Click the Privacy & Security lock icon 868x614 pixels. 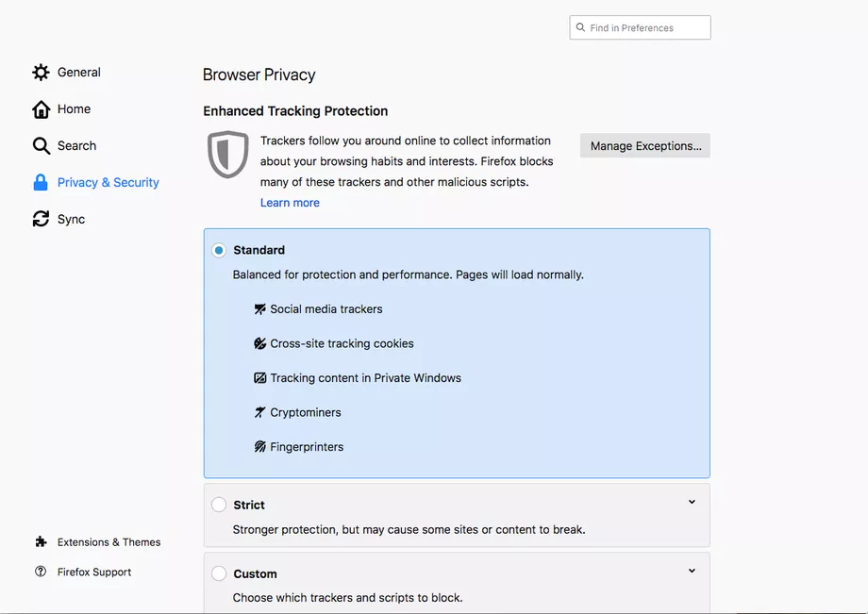point(41,183)
